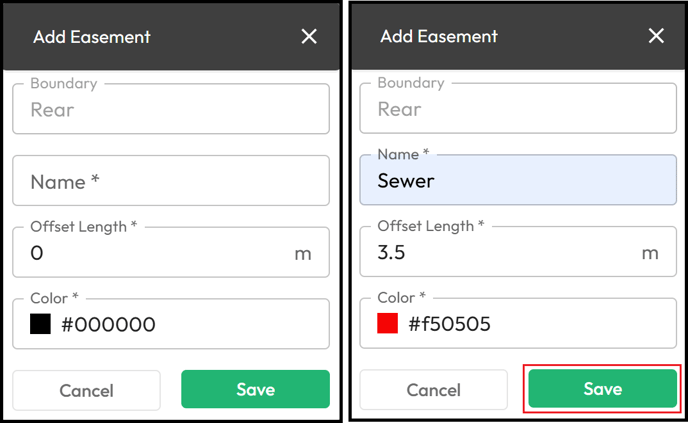Click the left Add Easement title
The image size is (688, 423).
tap(92, 37)
